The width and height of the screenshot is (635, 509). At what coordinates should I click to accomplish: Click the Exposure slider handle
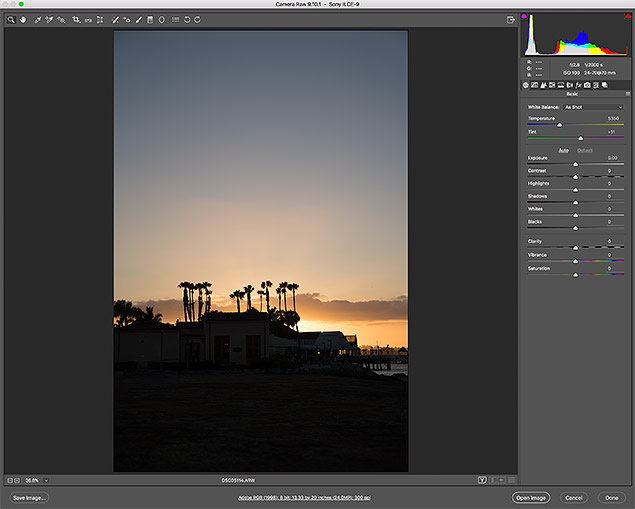575,165
